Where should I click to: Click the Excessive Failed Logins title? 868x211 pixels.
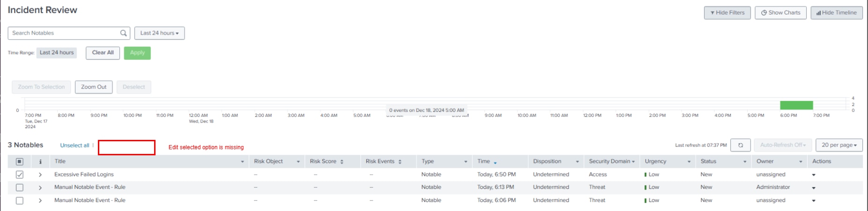click(84, 175)
